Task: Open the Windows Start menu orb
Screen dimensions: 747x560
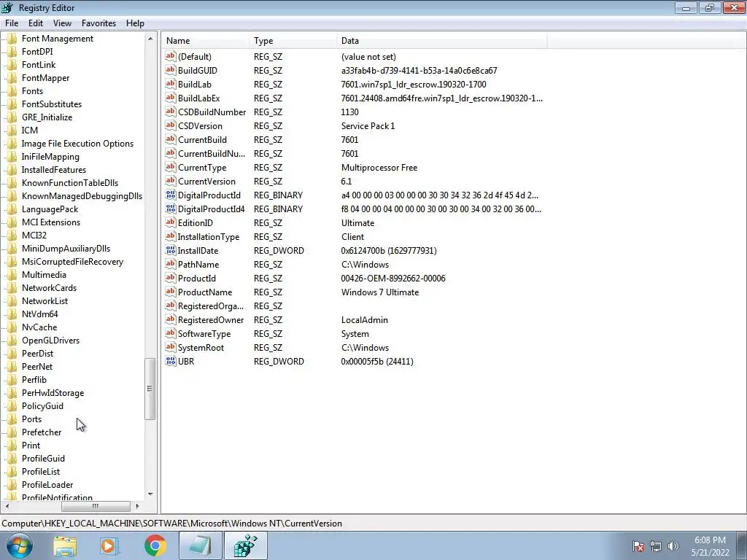Action: [20, 545]
